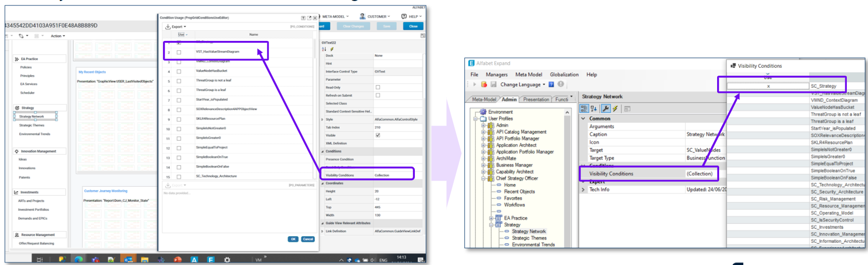Click the settings gear icon in Windows taskbar
The image size is (868, 265).
pos(227,259)
